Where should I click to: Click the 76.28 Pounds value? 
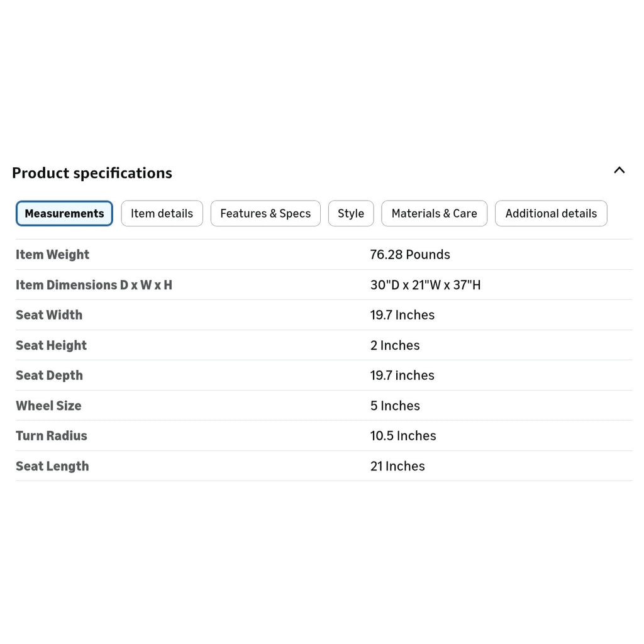point(410,255)
